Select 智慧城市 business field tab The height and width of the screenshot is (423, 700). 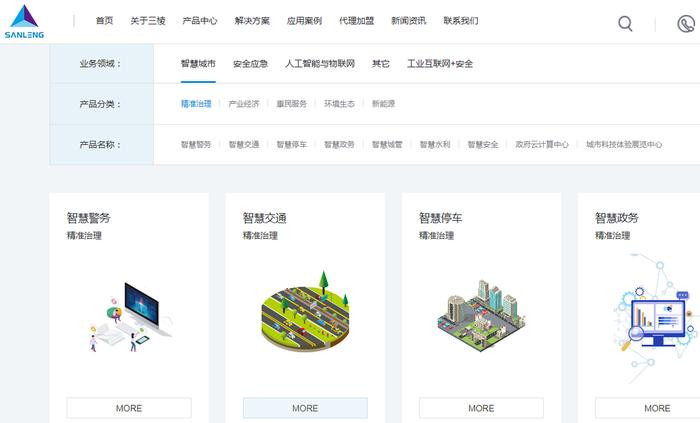pos(198,63)
